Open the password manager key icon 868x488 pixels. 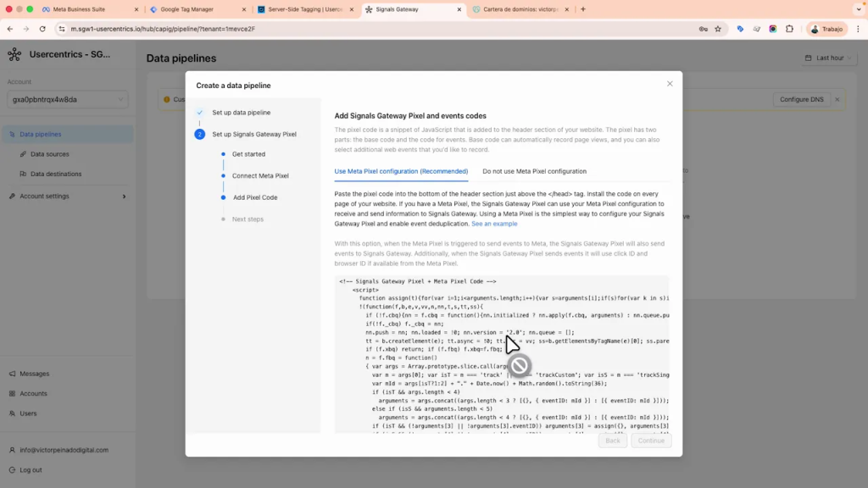coord(703,29)
